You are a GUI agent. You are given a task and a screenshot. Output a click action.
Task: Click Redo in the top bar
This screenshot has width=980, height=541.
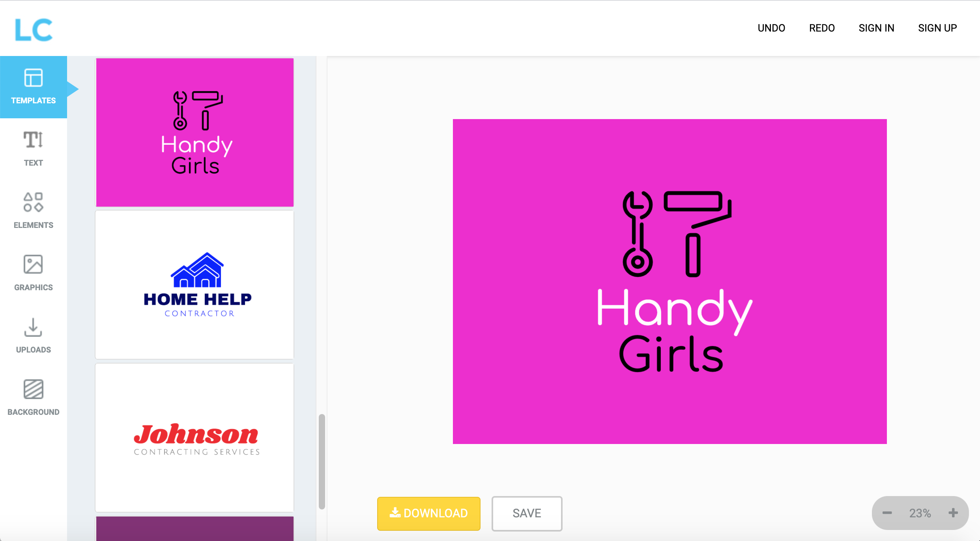pos(822,28)
